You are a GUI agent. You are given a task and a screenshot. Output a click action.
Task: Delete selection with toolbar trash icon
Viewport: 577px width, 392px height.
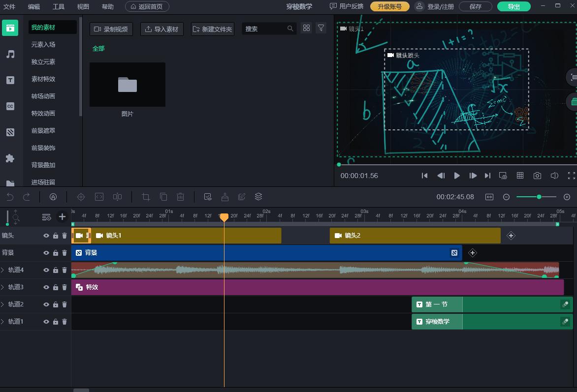click(x=181, y=197)
